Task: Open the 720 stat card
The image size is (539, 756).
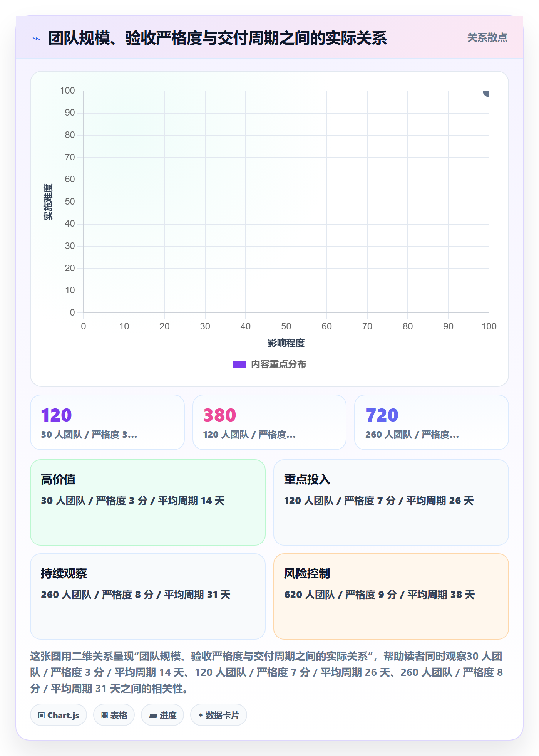Action: (x=432, y=422)
